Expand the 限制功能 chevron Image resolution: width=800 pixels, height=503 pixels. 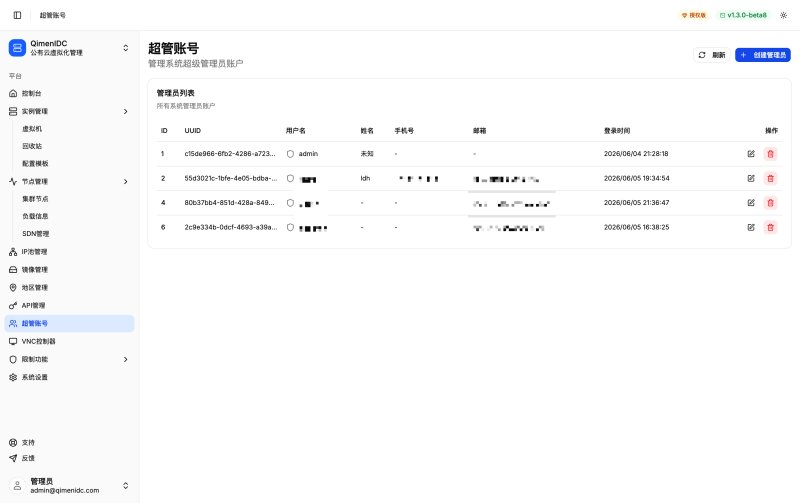pos(126,359)
